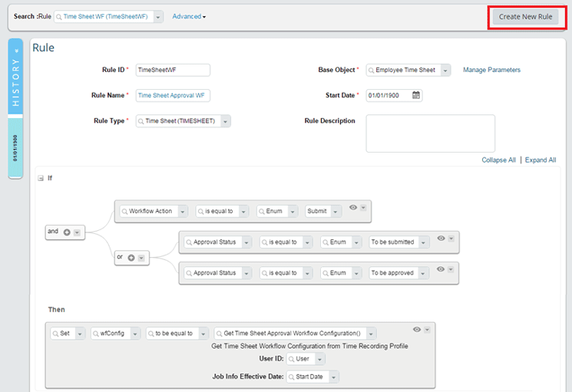This screenshot has height=392, width=572.
Task: Toggle eye icon on 'To be submitted' row
Action: tap(441, 239)
